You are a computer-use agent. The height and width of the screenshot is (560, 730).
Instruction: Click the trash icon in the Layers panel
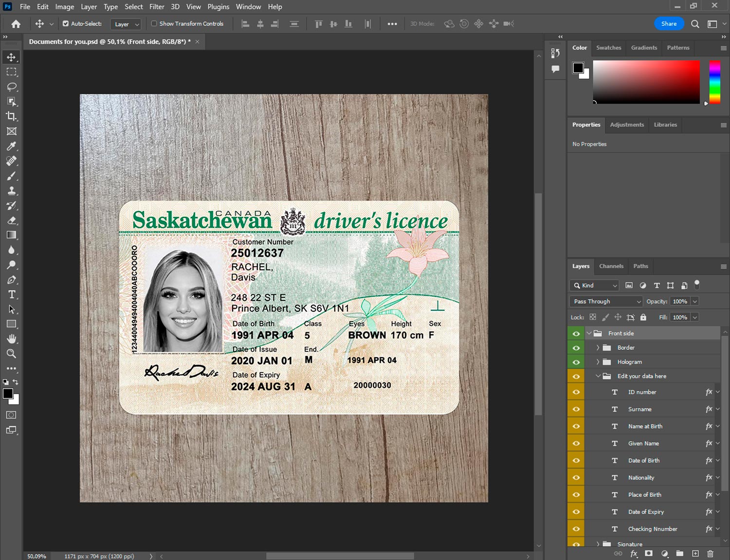710,554
